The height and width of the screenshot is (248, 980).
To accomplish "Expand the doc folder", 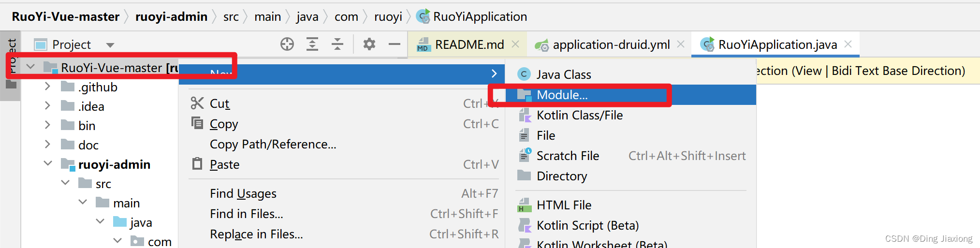I will click(x=47, y=145).
